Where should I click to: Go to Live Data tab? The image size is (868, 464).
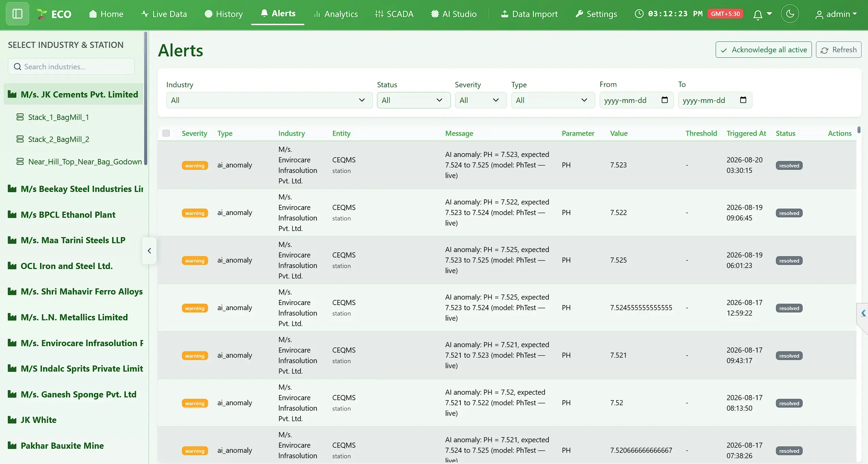pos(164,14)
